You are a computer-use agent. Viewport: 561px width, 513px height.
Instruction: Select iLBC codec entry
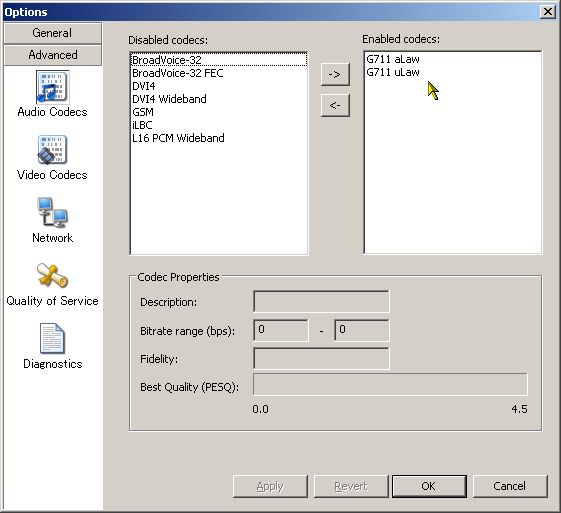click(219, 125)
